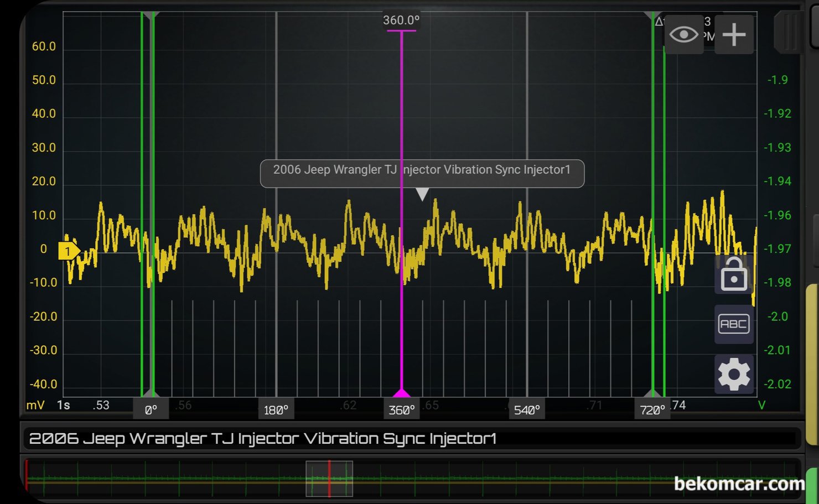Select the yellow channel 1 zero marker
819x504 pixels.
(x=69, y=251)
